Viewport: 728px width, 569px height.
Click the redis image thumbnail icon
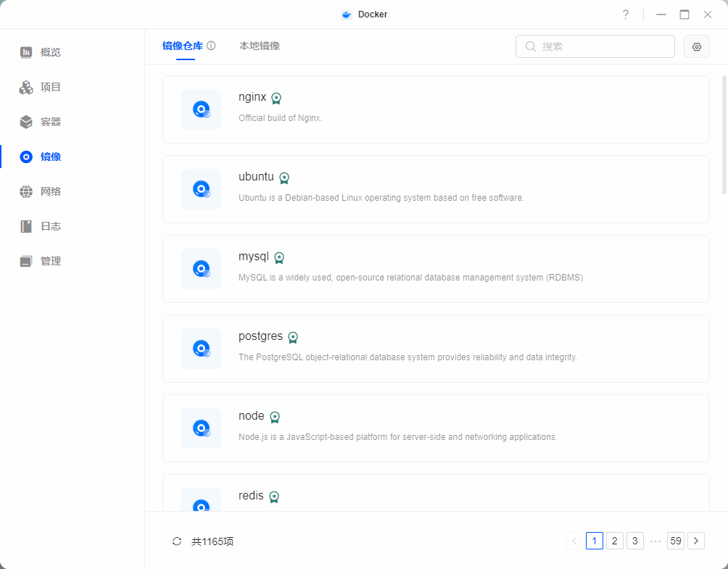[x=201, y=499]
